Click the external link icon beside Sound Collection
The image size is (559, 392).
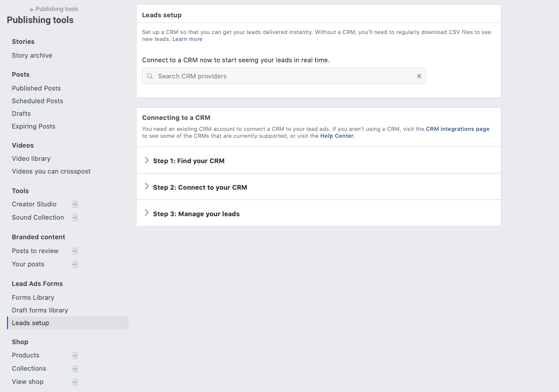coord(75,218)
